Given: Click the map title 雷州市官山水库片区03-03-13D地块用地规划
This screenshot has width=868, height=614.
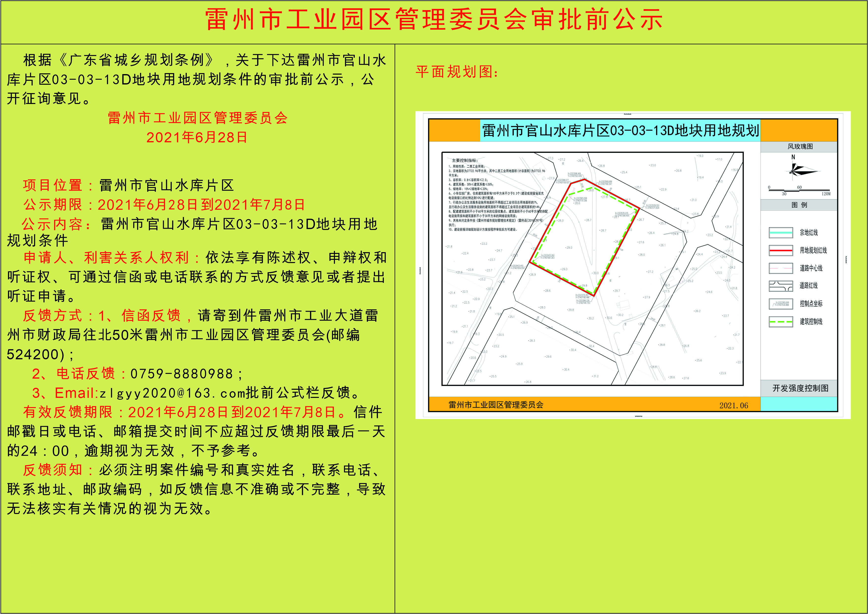Looking at the screenshot, I should coord(620,130).
